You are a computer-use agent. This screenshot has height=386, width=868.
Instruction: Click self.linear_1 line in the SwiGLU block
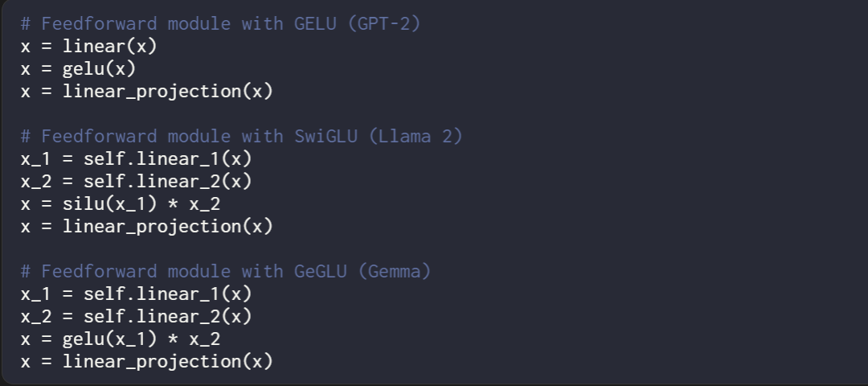pos(137,159)
